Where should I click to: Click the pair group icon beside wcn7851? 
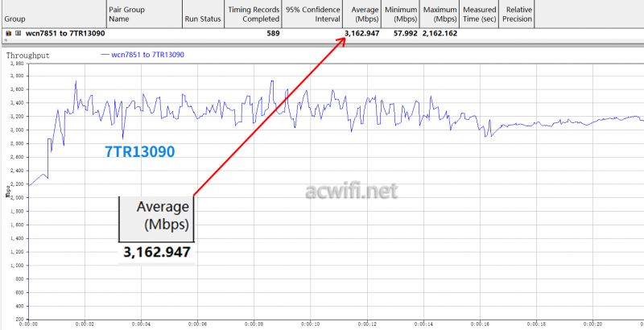[x=8, y=34]
